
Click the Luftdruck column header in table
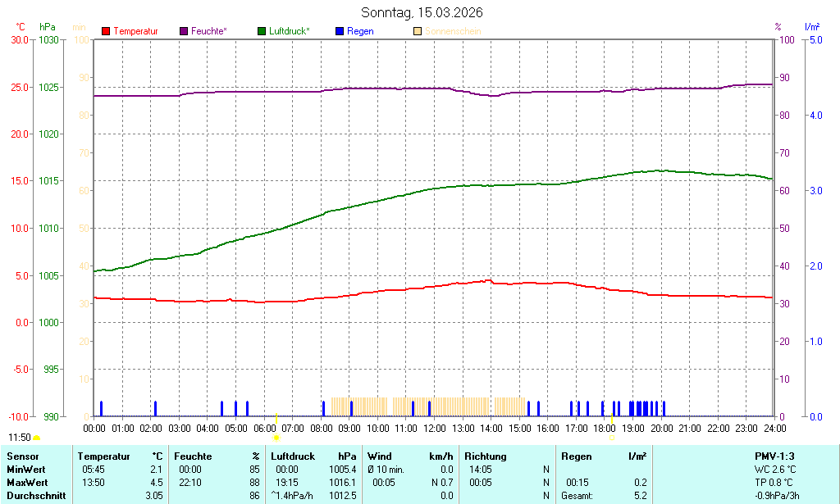point(292,456)
